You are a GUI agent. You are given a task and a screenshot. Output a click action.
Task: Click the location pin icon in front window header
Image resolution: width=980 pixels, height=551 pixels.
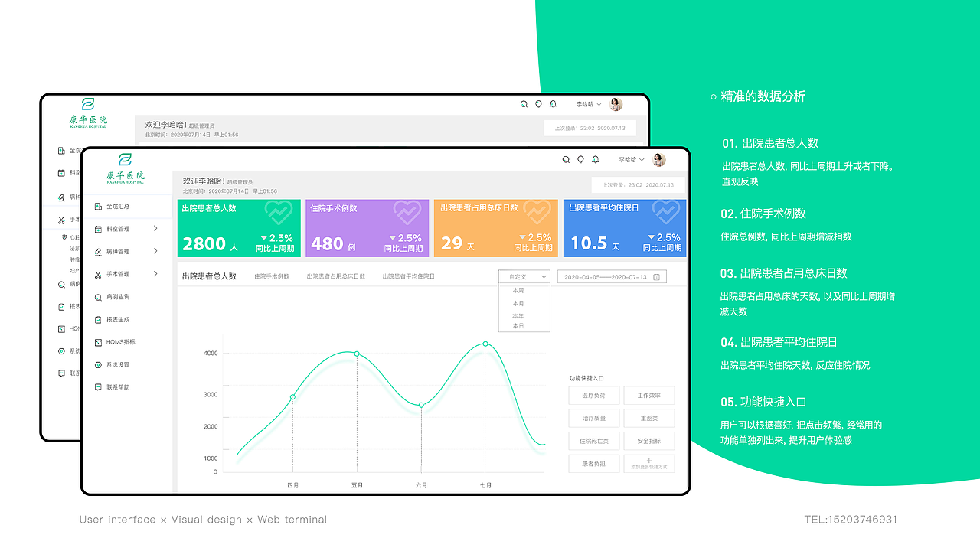click(580, 159)
